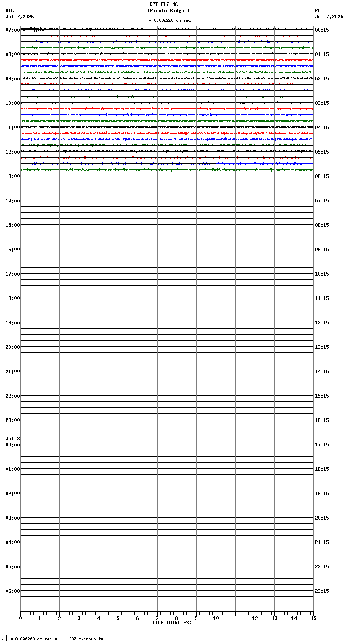
Task: Click the '0' tick label on time axis
Action: pyautogui.click(x=20, y=618)
